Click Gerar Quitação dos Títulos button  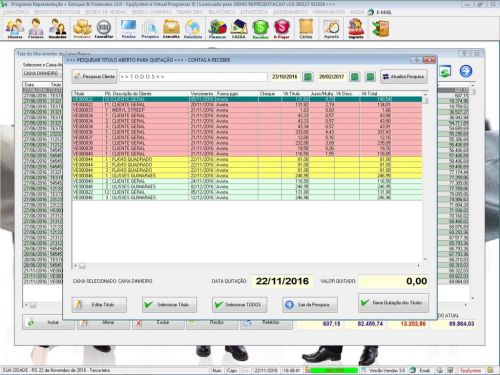click(393, 303)
